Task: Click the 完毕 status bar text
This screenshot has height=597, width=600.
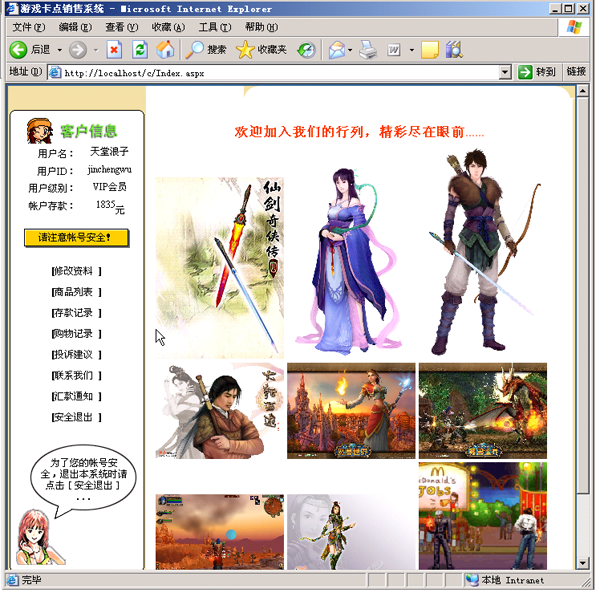Action: 31,580
